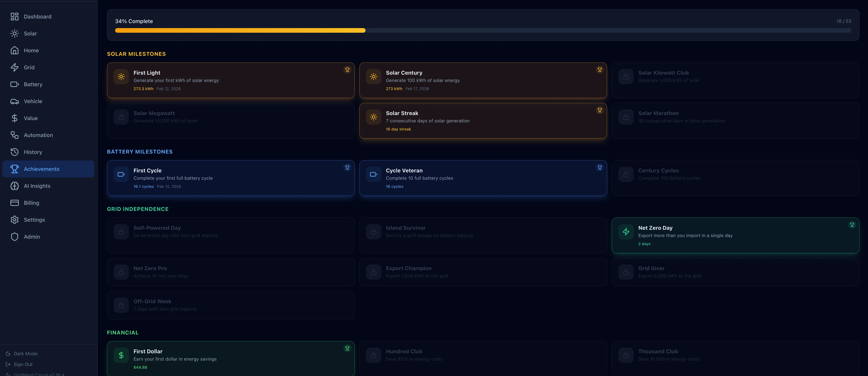Image resolution: width=868 pixels, height=376 pixels.
Task: Open the locked Solar Marathon card
Action: point(735,121)
